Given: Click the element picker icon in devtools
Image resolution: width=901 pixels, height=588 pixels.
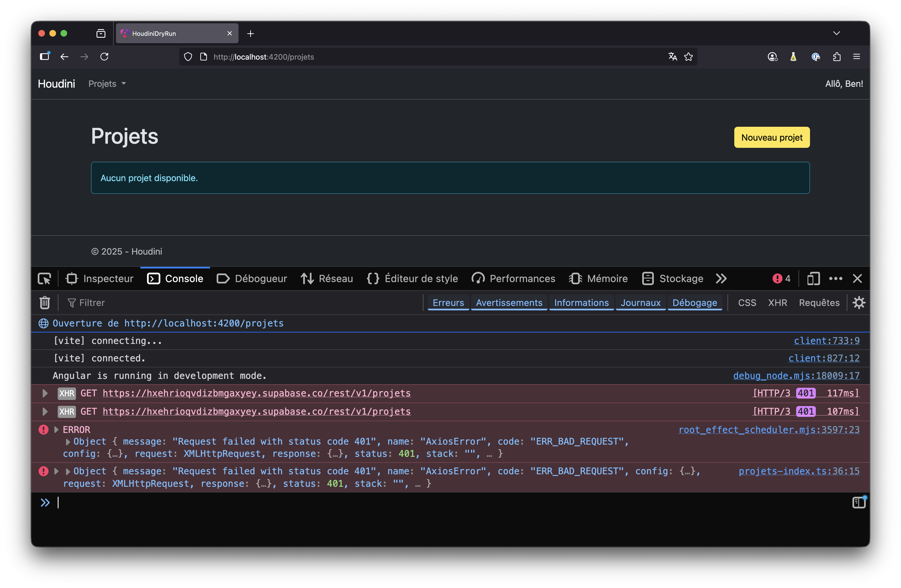Looking at the screenshot, I should [44, 279].
